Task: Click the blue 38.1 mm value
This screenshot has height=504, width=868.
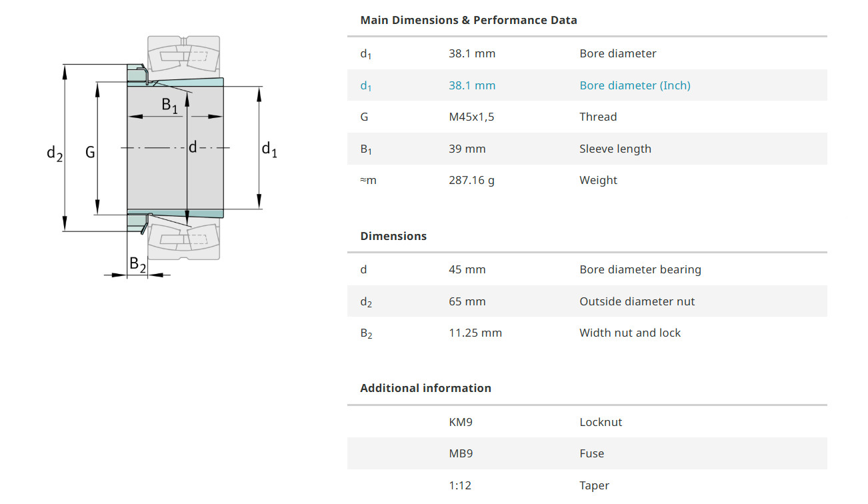Action: 472,85
